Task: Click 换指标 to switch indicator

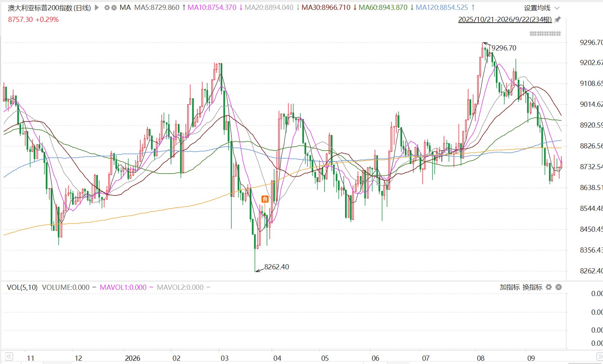Action: point(532,287)
